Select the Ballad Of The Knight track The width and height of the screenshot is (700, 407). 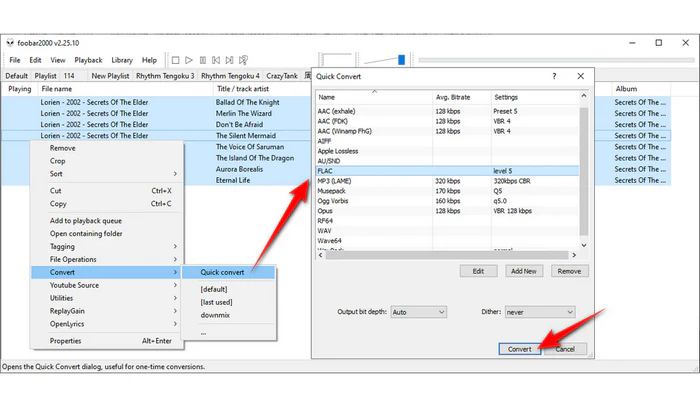point(248,102)
